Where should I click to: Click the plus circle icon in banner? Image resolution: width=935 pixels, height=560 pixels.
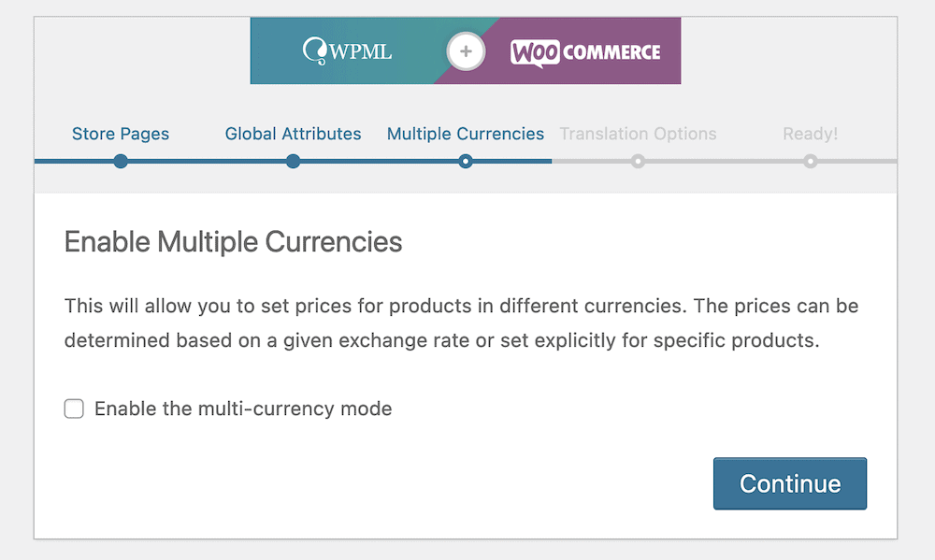(466, 51)
